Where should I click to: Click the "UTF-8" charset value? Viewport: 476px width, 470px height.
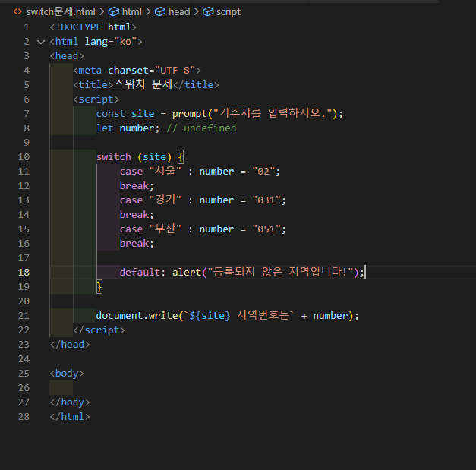point(175,71)
